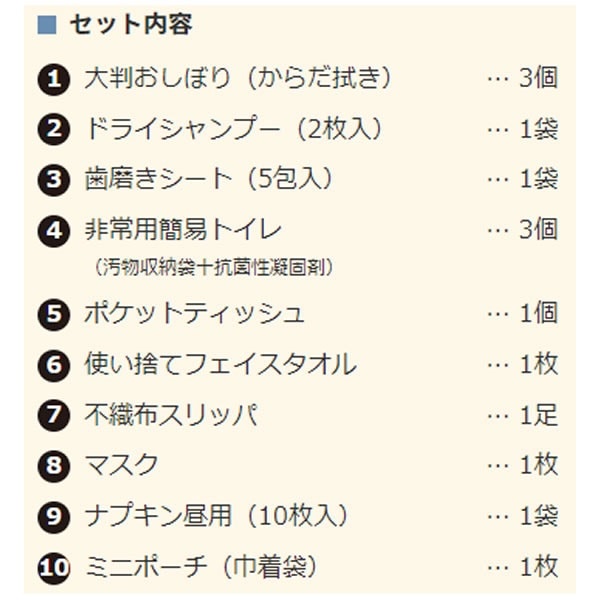Click the 1足 quantity for 不織布スリッパ
Viewport: 600px width, 600px height.
pos(539,415)
